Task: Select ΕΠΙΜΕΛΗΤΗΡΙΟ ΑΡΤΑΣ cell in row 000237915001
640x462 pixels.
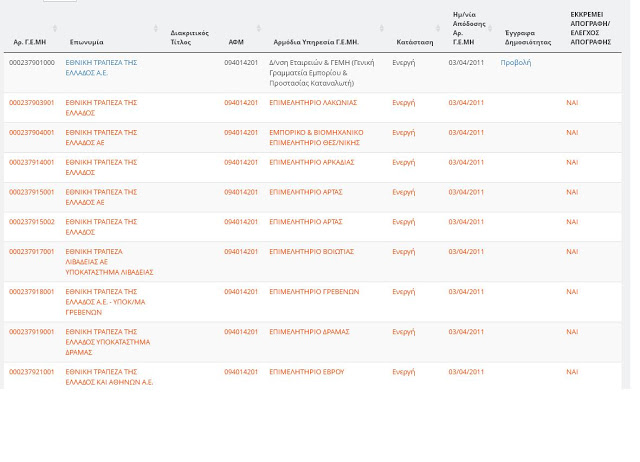Action: pos(306,192)
